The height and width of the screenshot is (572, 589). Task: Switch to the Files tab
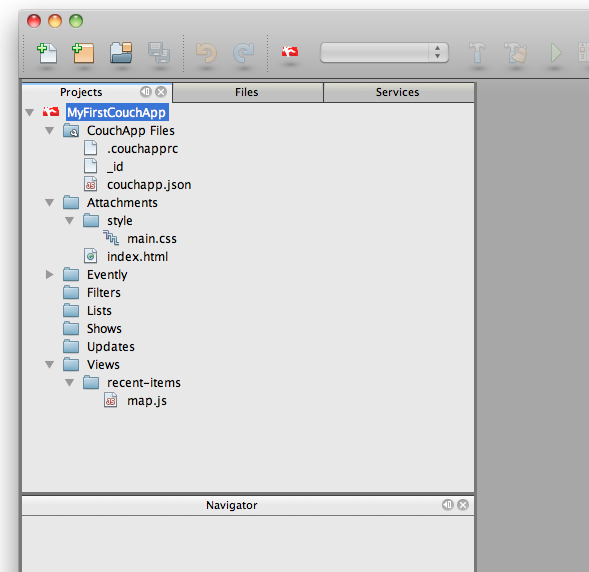[x=247, y=92]
